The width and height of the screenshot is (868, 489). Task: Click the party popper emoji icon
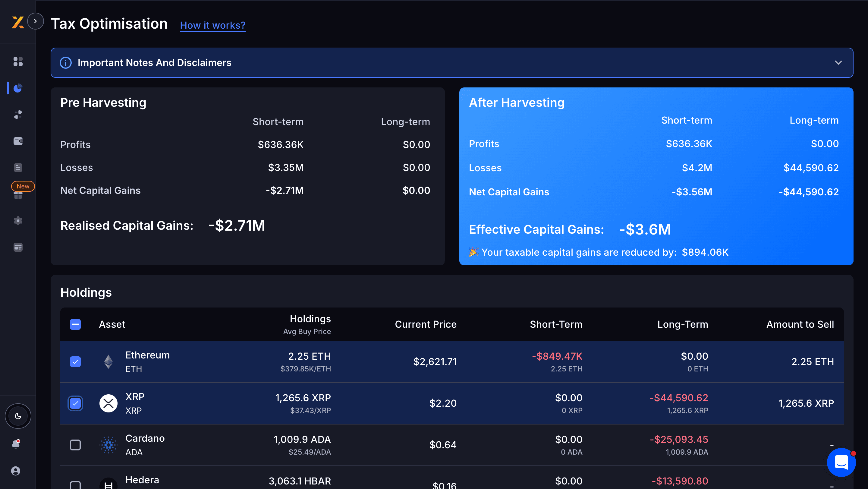474,252
